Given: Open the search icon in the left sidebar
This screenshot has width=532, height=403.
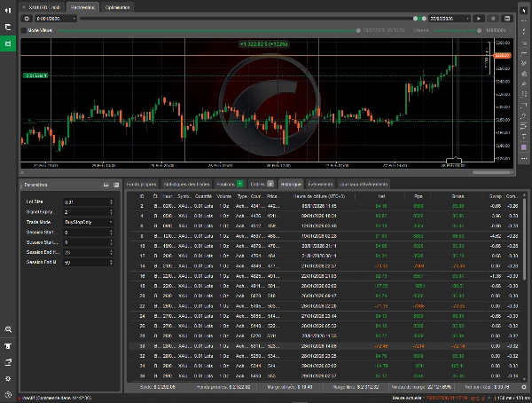Looking at the screenshot, I should point(8,329).
